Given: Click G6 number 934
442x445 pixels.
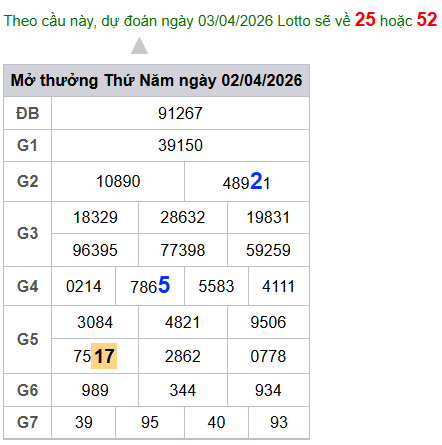Looking at the screenshot, I should coord(268,390).
